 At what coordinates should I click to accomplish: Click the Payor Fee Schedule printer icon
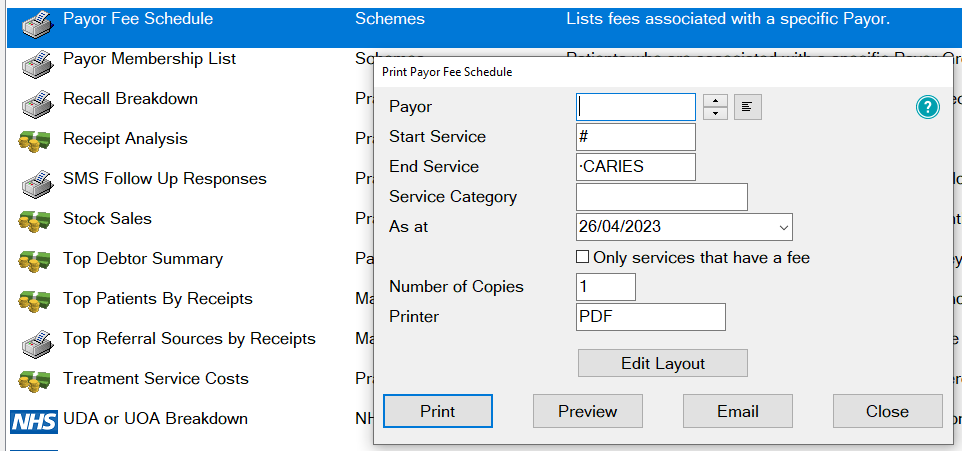tap(37, 23)
